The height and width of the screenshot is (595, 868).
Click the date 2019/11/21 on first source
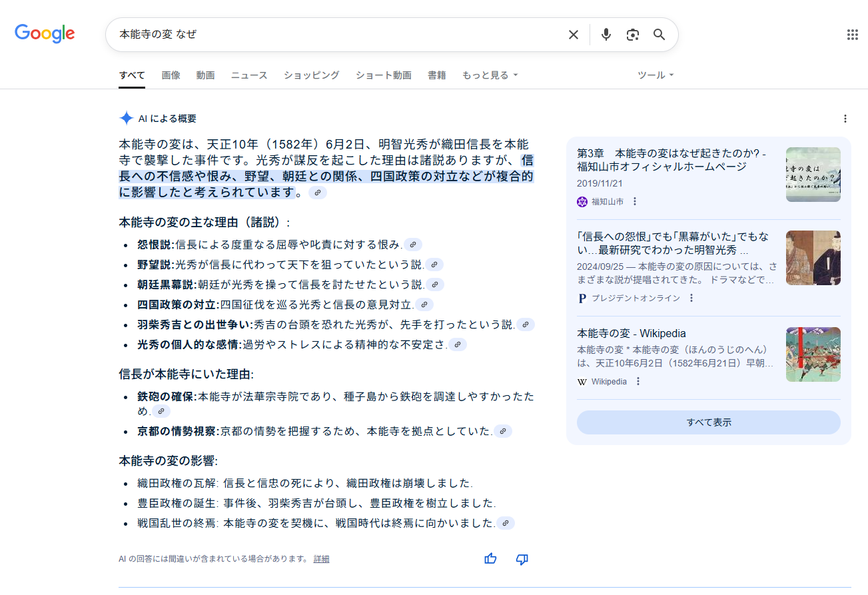(x=600, y=183)
